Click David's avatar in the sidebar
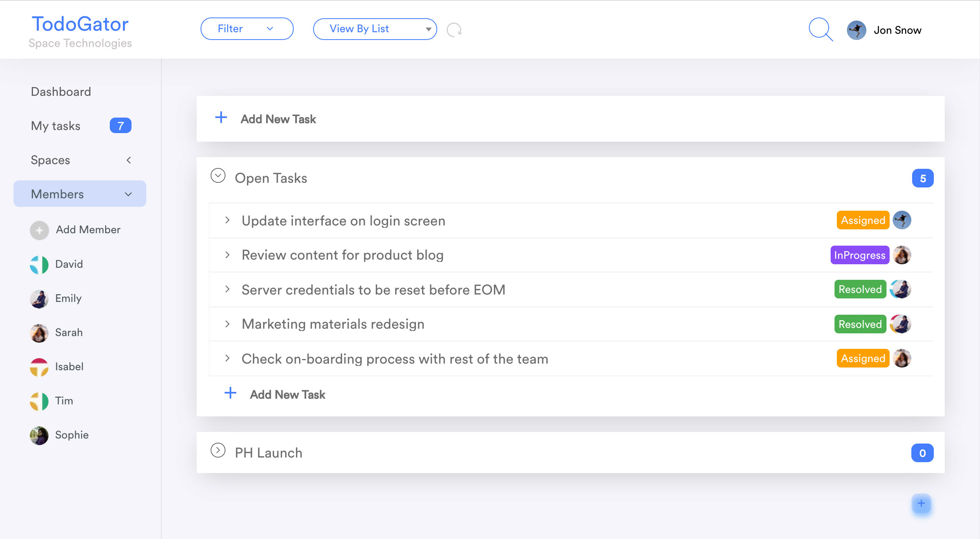The height and width of the screenshot is (539, 980). pos(39,265)
